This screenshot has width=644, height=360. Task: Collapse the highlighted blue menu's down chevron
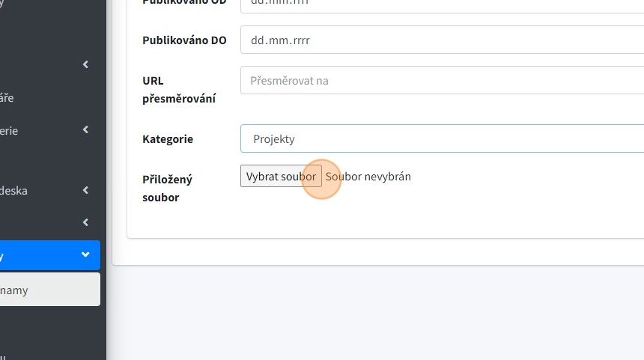point(85,255)
